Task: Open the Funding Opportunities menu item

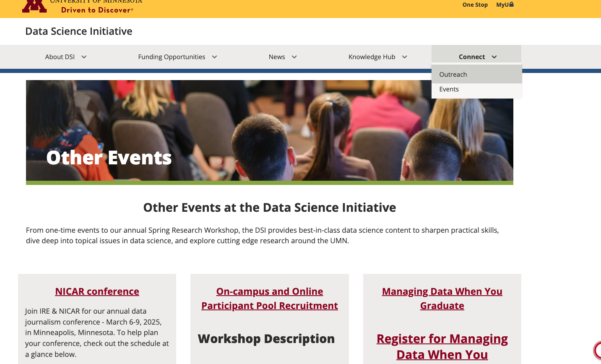Action: point(172,57)
